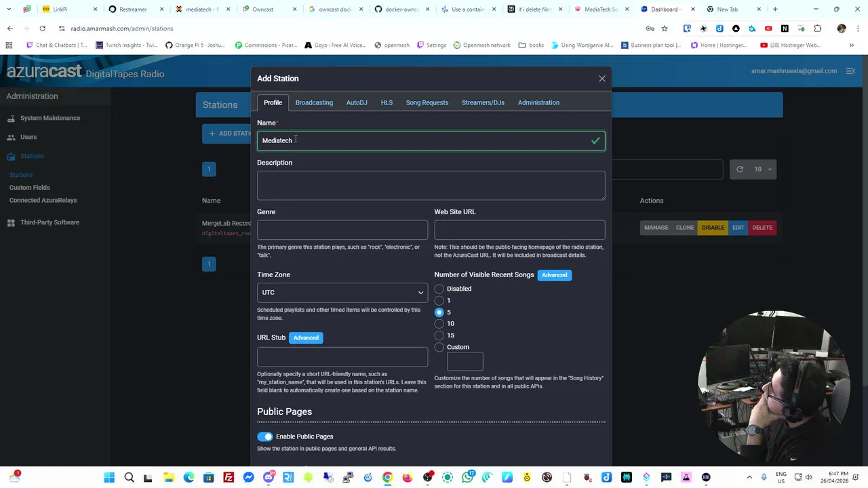
Task: Expand Stations section in sidebar
Action: (x=32, y=156)
